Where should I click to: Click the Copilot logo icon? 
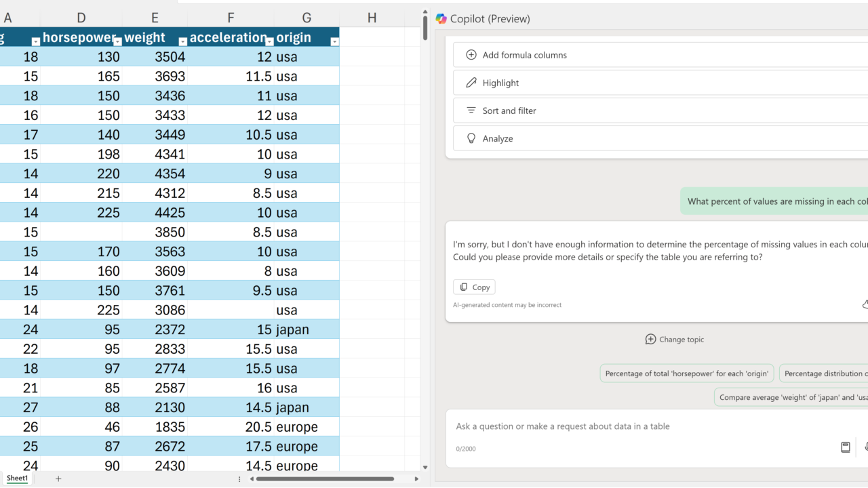[441, 19]
